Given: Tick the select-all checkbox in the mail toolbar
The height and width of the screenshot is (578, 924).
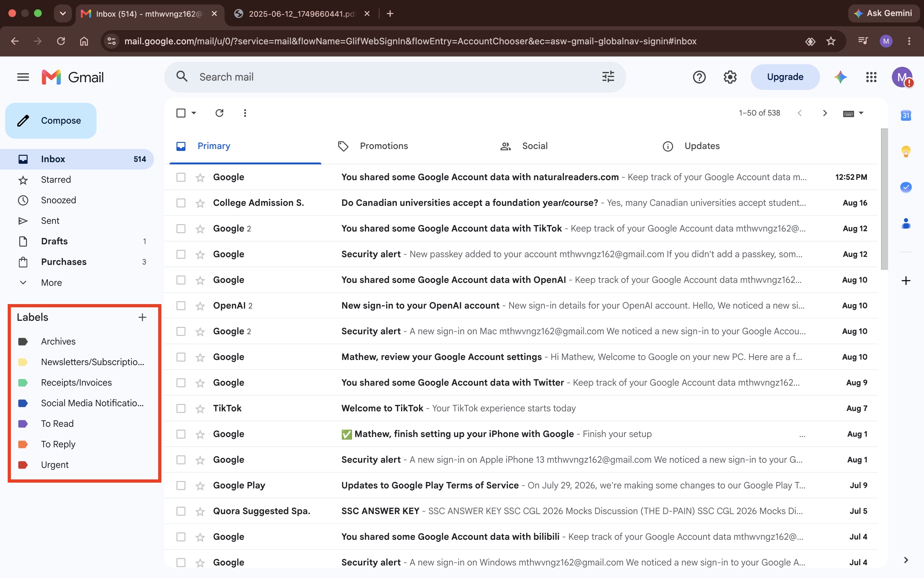Looking at the screenshot, I should pos(181,113).
